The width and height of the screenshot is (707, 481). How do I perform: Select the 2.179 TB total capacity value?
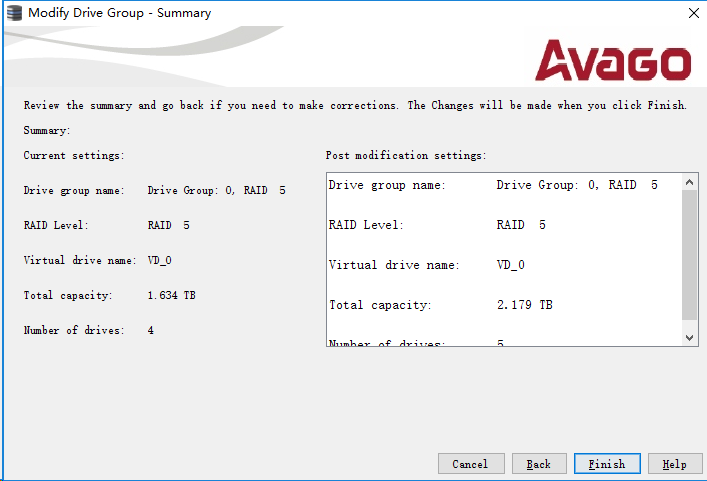(524, 305)
